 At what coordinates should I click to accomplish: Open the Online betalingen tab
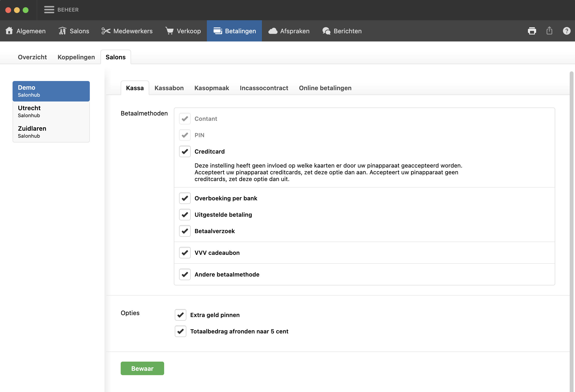pos(325,88)
